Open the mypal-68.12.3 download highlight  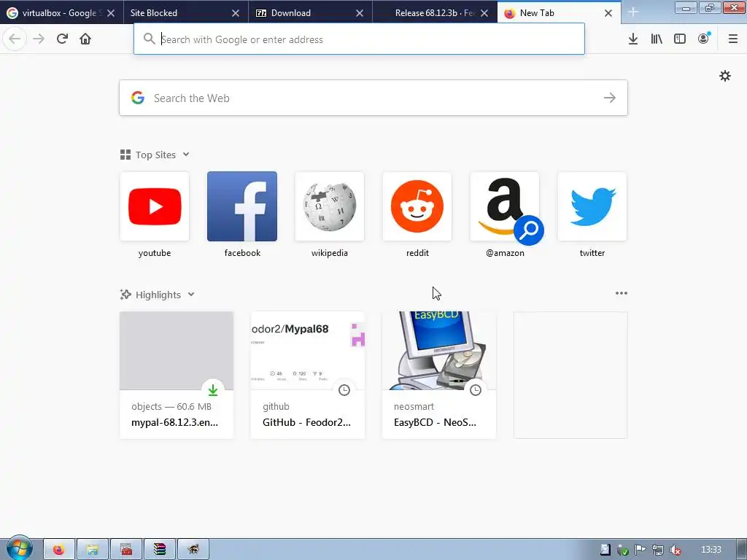[177, 375]
